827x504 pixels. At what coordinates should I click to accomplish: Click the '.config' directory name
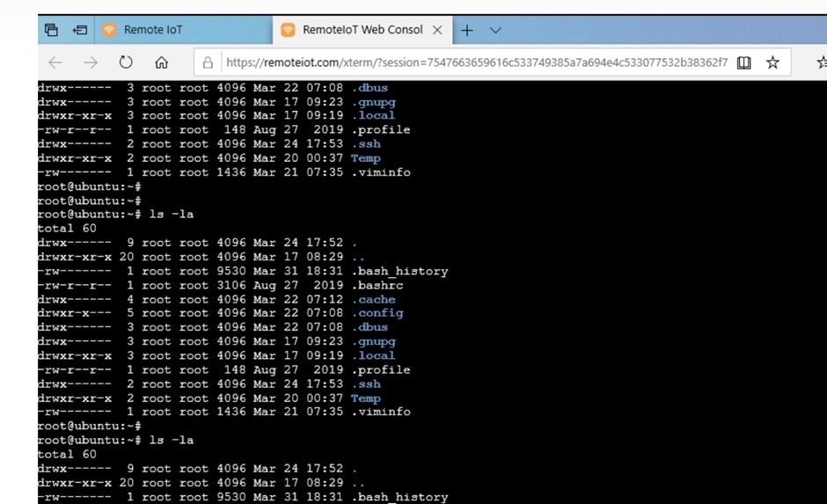click(377, 313)
